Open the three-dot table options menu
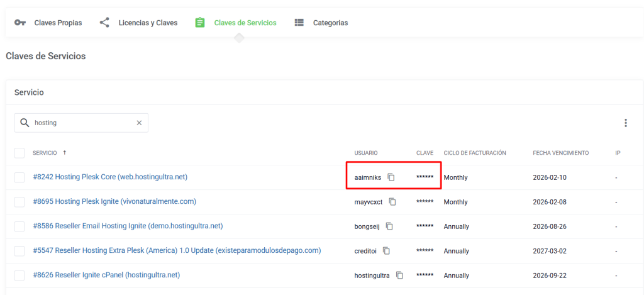 [x=625, y=123]
